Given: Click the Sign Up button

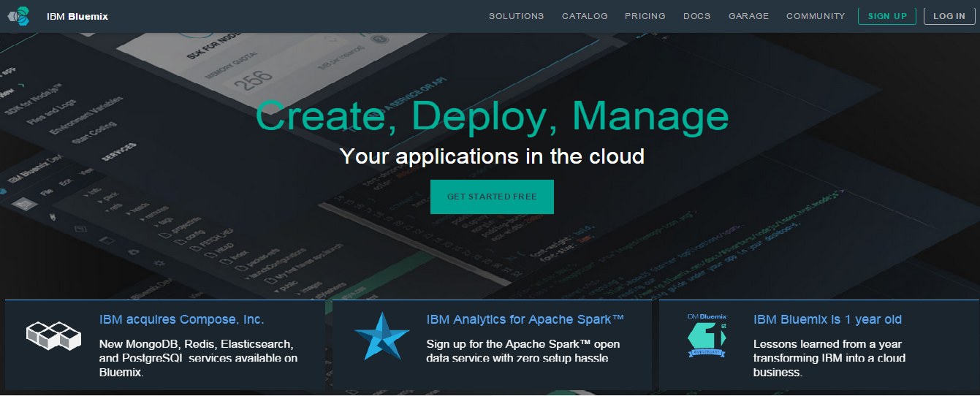Looking at the screenshot, I should (x=887, y=16).
